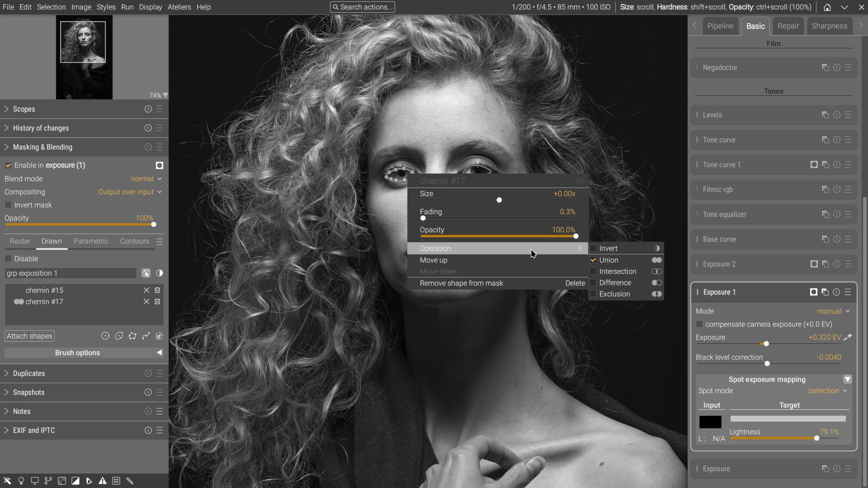Click the monitor display icon in bottom toolbar

[x=34, y=481]
